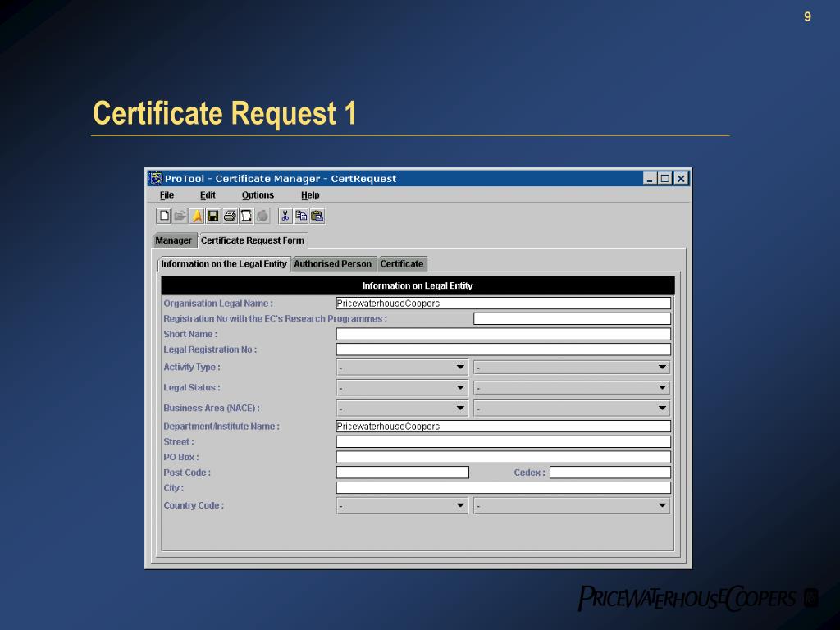
Task: Click the Paste clipboard toolbar icon
Action: 317,216
